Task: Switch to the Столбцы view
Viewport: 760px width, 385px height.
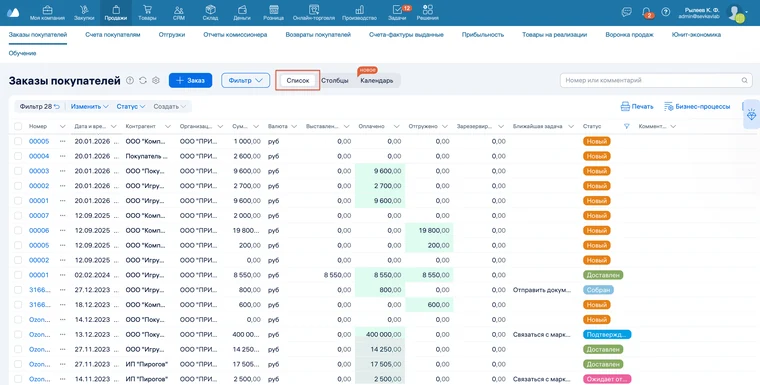Action: (335, 80)
